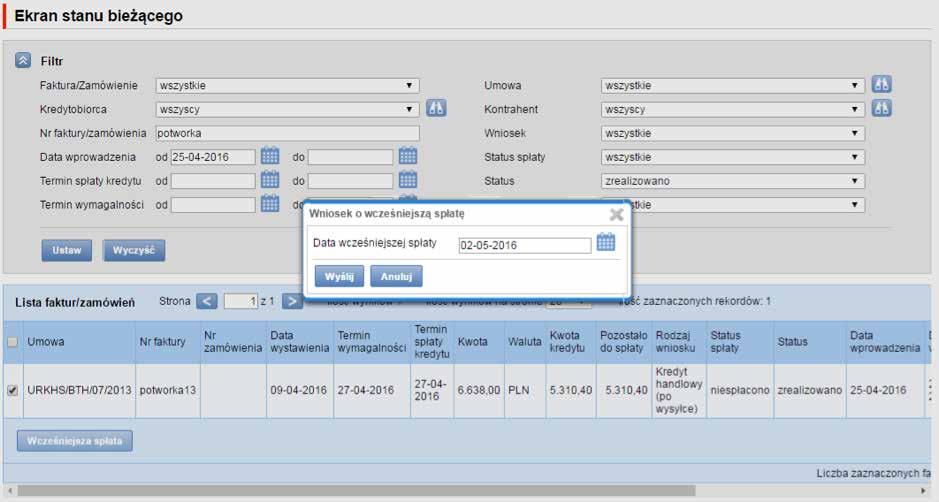The height and width of the screenshot is (502, 939).
Task: Sort by Nr faktury column header
Action: [x=162, y=342]
